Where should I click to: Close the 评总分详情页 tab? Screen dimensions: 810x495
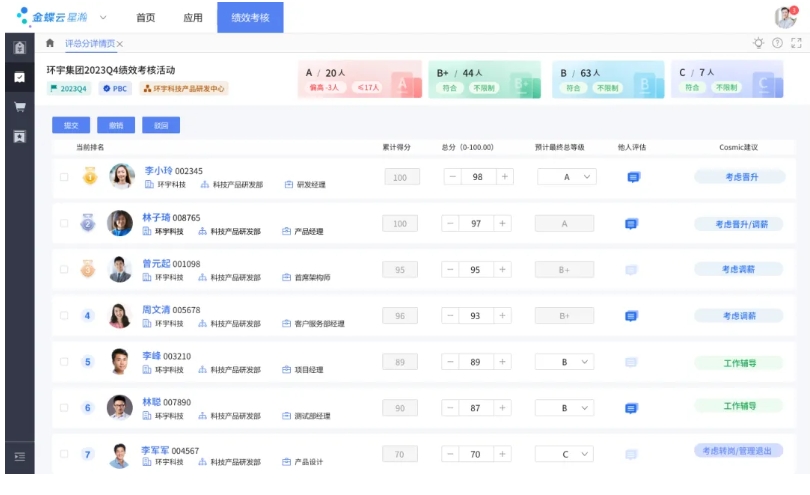(x=120, y=44)
